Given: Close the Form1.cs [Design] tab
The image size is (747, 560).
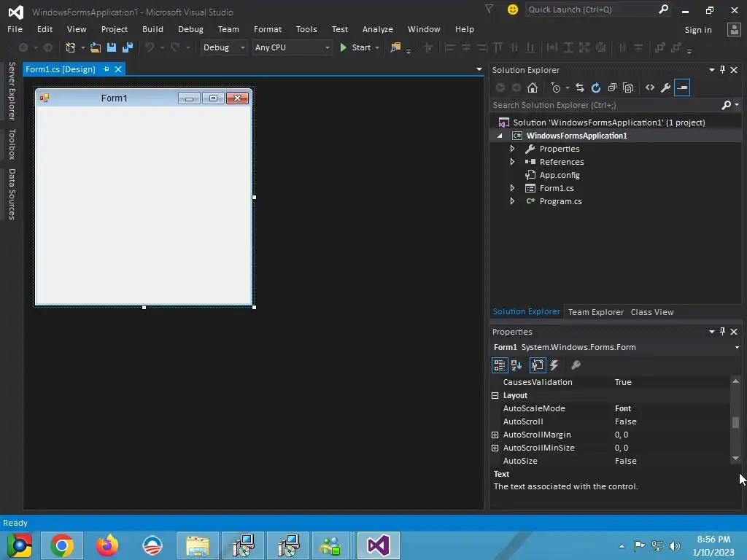Looking at the screenshot, I should tap(118, 69).
